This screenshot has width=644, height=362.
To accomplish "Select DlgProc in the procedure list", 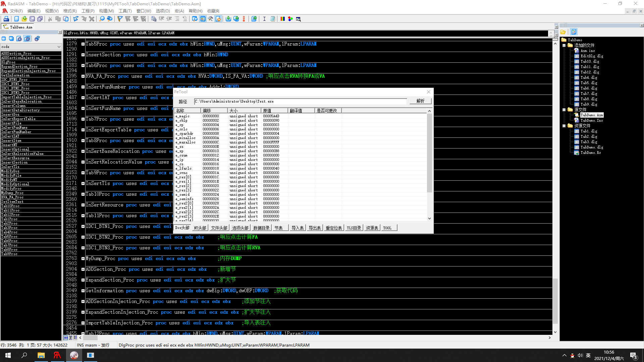I will click(8, 62).
